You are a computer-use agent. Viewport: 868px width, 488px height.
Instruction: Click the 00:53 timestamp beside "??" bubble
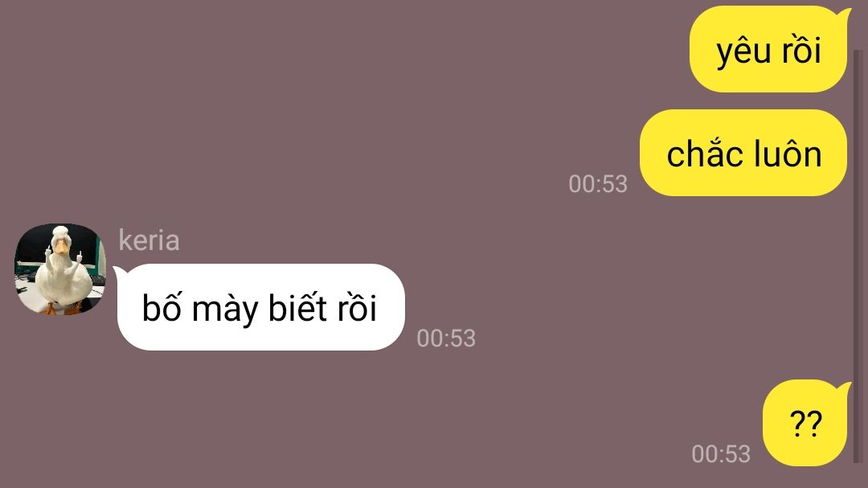(x=721, y=453)
